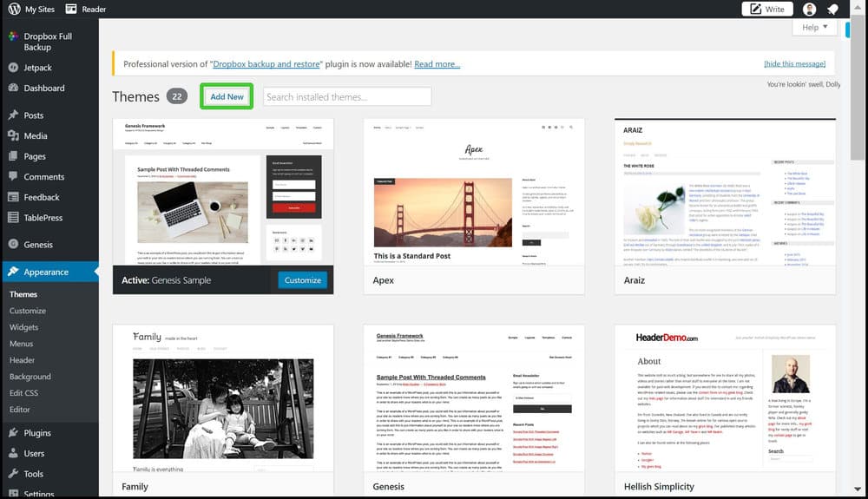Follow the Read more link

coord(437,64)
